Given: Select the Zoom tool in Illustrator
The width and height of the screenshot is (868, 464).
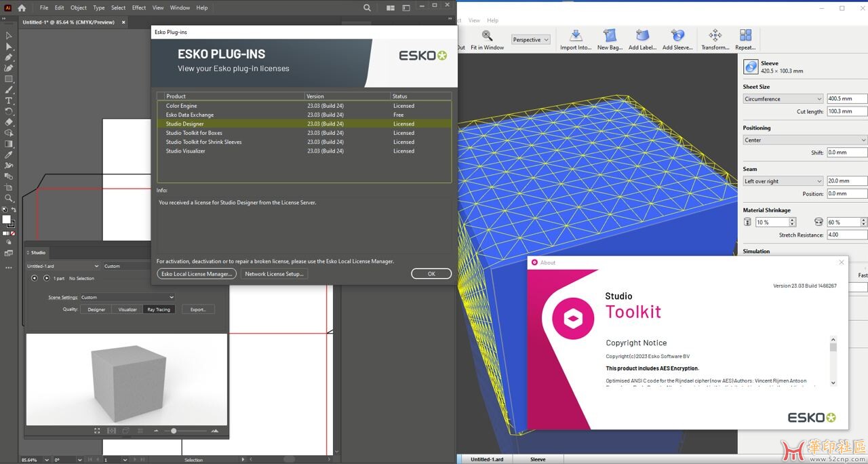Looking at the screenshot, I should [9, 198].
